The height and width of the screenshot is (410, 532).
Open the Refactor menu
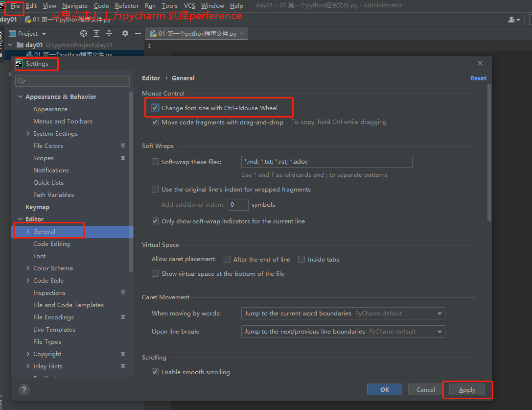pos(127,6)
